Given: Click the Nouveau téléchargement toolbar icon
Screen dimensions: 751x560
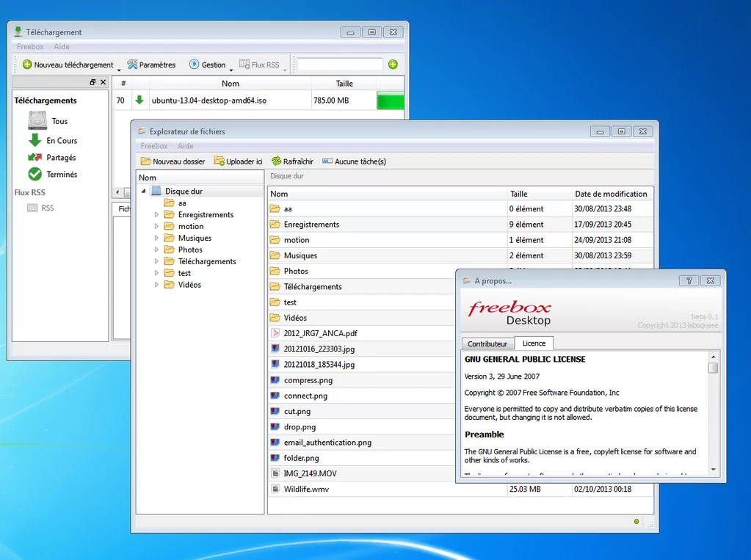Looking at the screenshot, I should coord(27,65).
